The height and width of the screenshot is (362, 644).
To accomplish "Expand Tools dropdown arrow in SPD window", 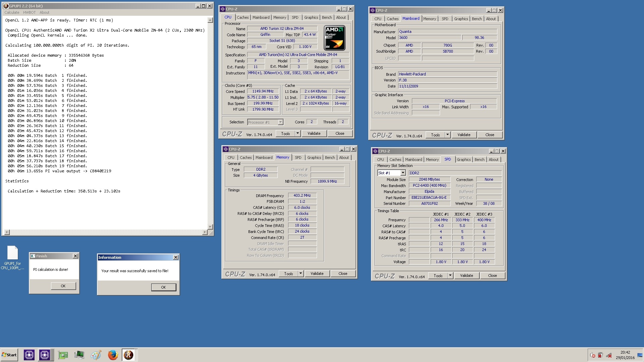I will pos(450,276).
